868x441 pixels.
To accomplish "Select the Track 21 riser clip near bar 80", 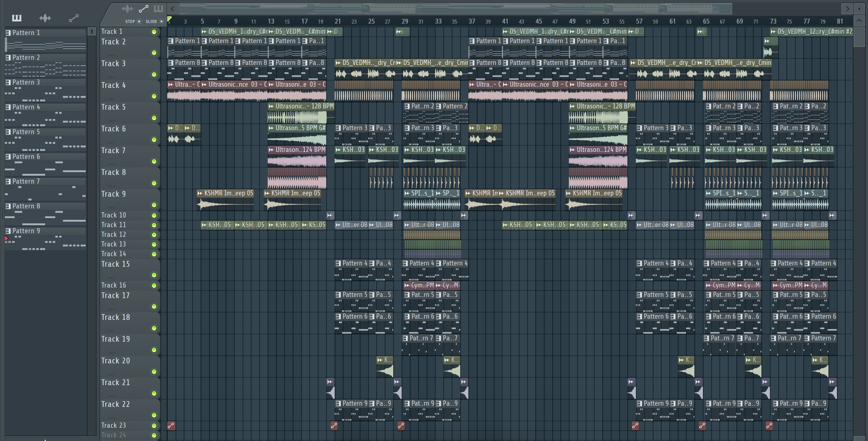I will [833, 388].
